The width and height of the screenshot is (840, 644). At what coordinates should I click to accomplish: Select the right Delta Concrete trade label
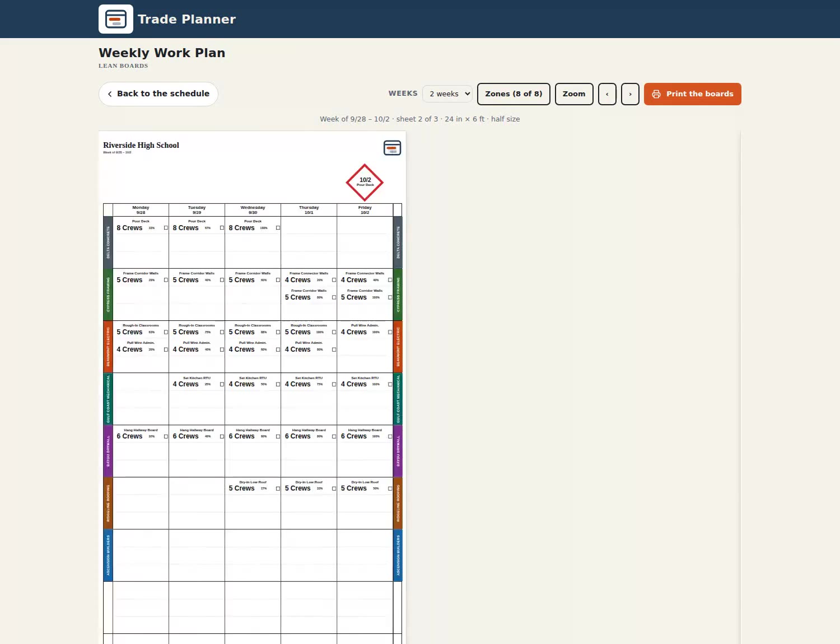pos(398,242)
